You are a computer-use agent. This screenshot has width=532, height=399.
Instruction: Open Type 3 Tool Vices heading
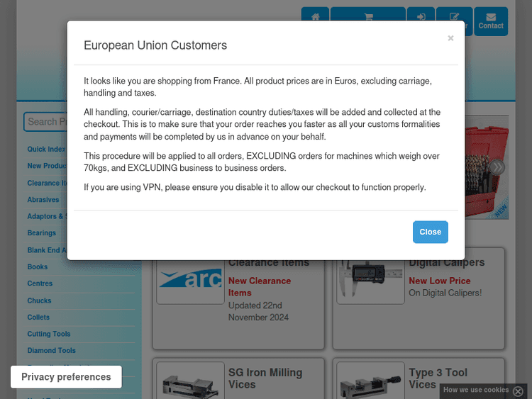438,378
